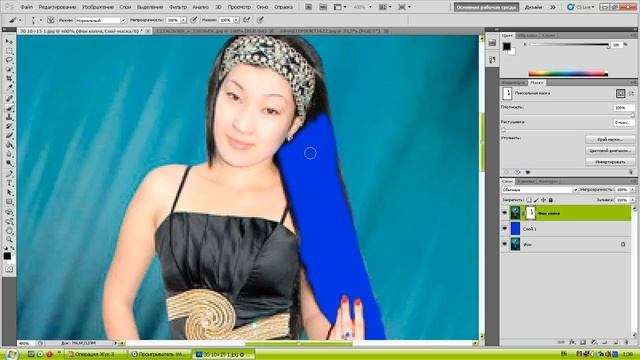Select the Crop tool
Screen dimensions: 640x360
9,78
